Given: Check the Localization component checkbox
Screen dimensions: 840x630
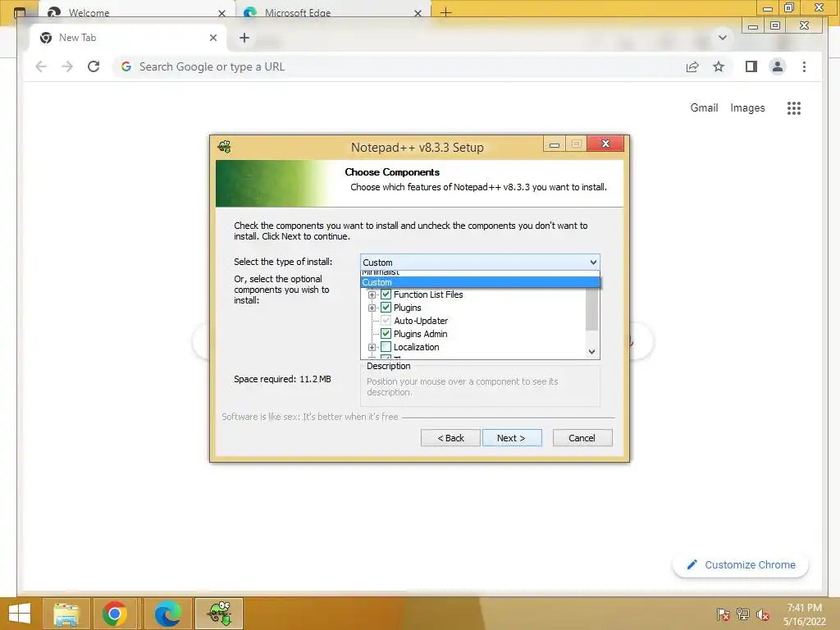Looking at the screenshot, I should [x=386, y=347].
